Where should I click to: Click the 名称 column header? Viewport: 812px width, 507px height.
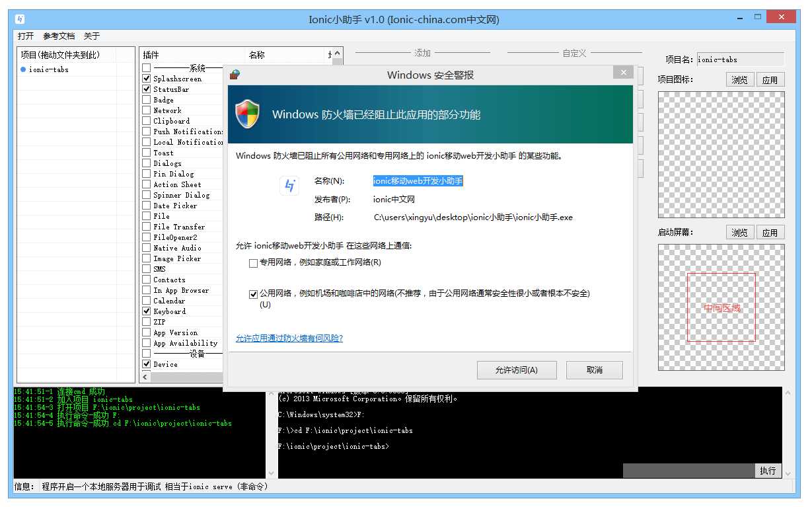(285, 55)
